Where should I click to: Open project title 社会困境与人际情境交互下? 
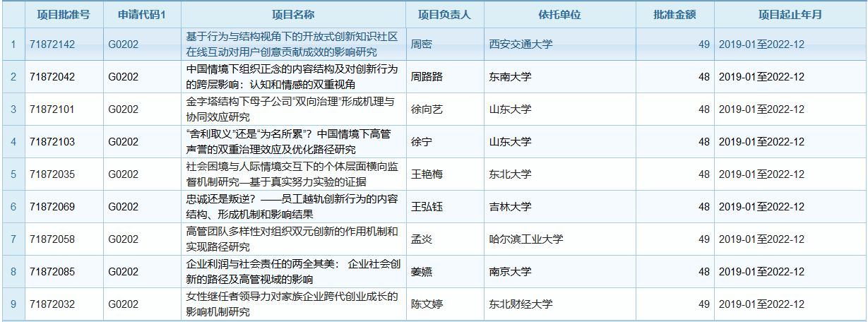(x=292, y=174)
